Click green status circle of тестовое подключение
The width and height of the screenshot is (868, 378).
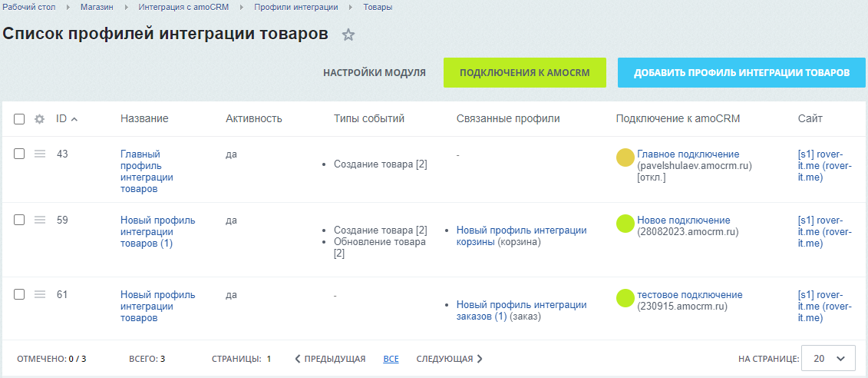pos(625,298)
